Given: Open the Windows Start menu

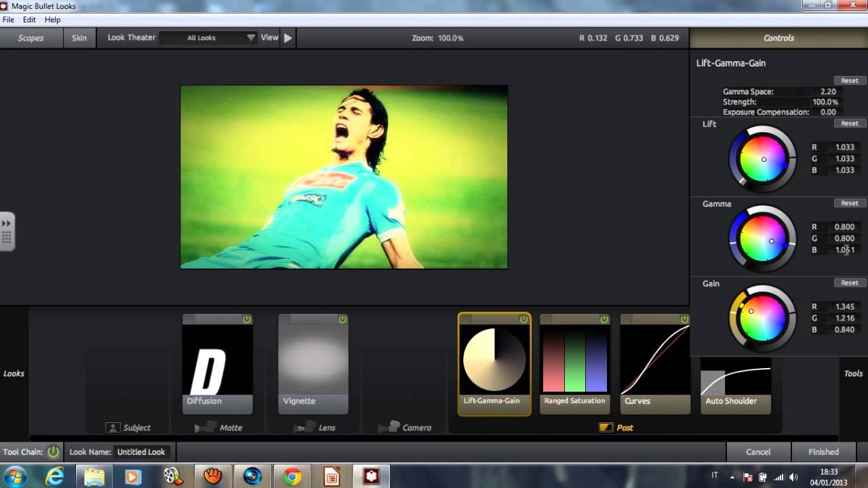Looking at the screenshot, I should tap(14, 476).
